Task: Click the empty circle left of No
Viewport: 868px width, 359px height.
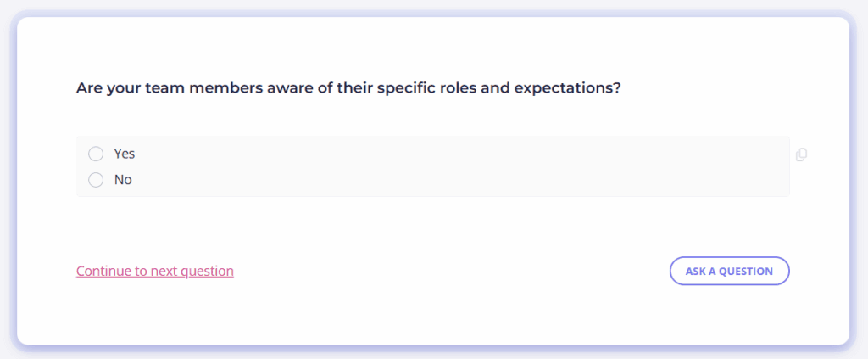Action: 96,180
